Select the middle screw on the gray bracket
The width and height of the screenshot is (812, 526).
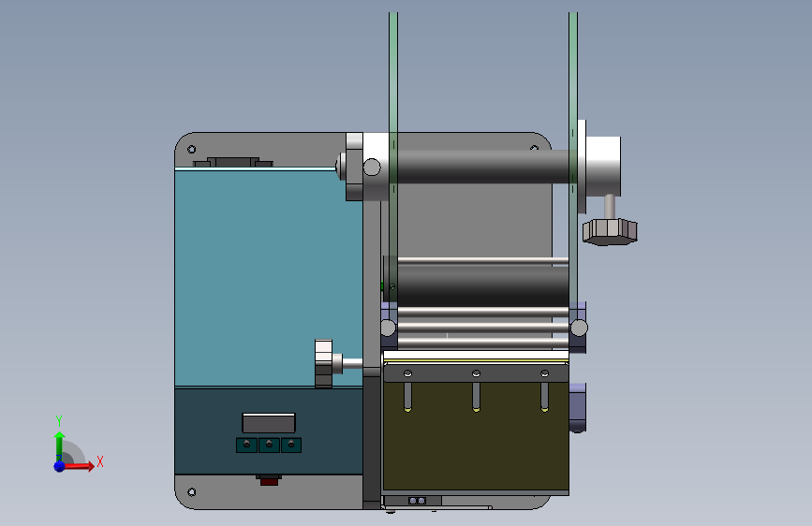[476, 373]
